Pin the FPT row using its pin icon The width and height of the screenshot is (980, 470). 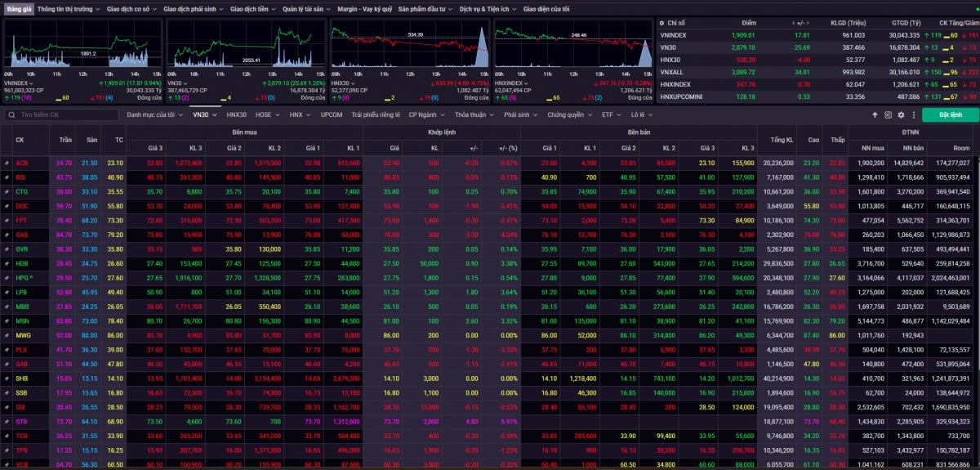tap(7, 221)
